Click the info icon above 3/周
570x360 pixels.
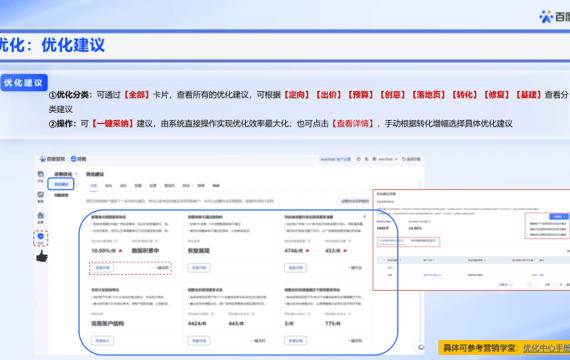[x=309, y=314]
